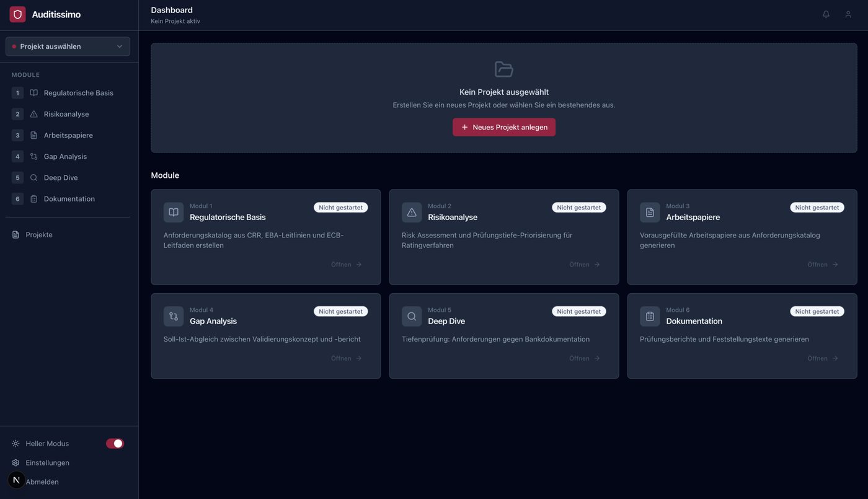The width and height of the screenshot is (868, 499).
Task: Toggle the Heller Modus switch
Action: [x=115, y=444]
